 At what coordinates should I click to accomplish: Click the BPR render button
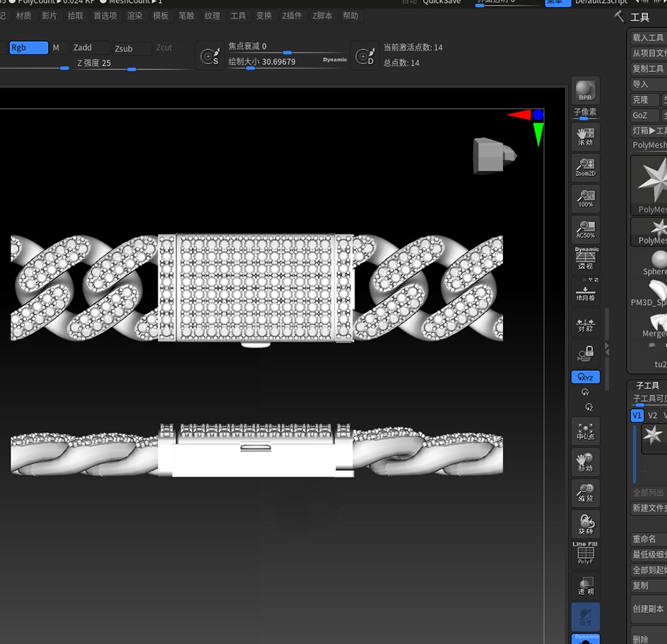tap(585, 90)
